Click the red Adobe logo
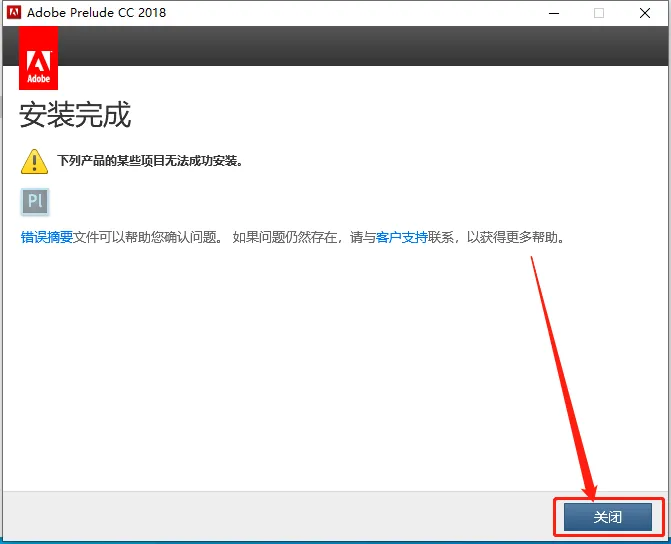Screen dimensions: 671x544 39,58
